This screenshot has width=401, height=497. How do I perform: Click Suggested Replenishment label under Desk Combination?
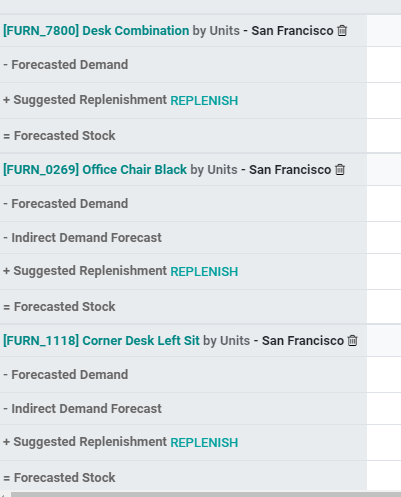[85, 100]
